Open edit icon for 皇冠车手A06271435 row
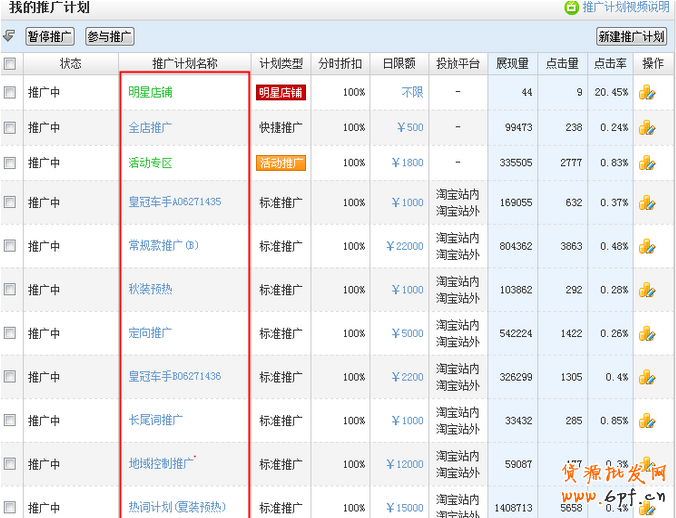The height and width of the screenshot is (518, 676). [647, 203]
